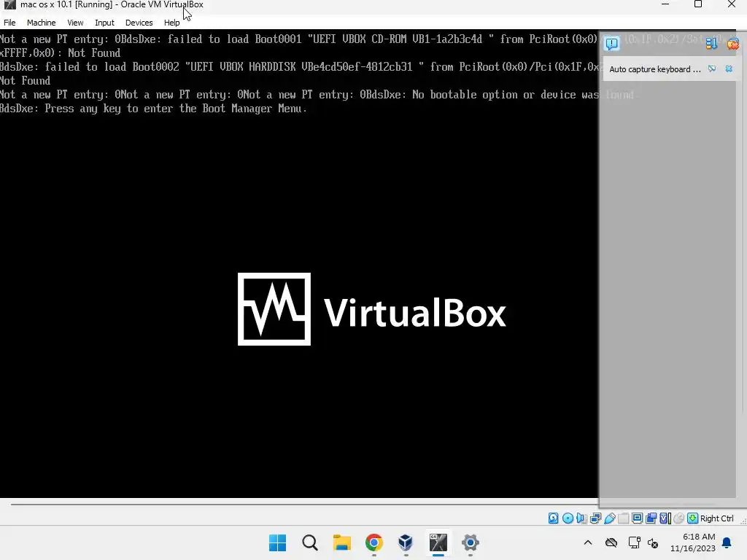The image size is (747, 560).
Task: Click the audio status bar icon
Action: click(x=581, y=518)
